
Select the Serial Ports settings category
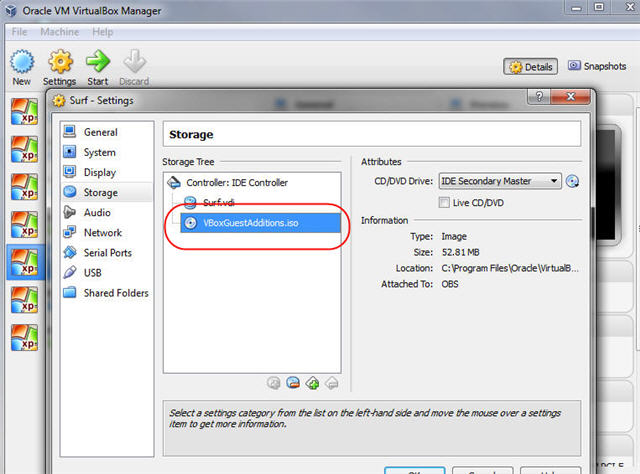tap(107, 252)
